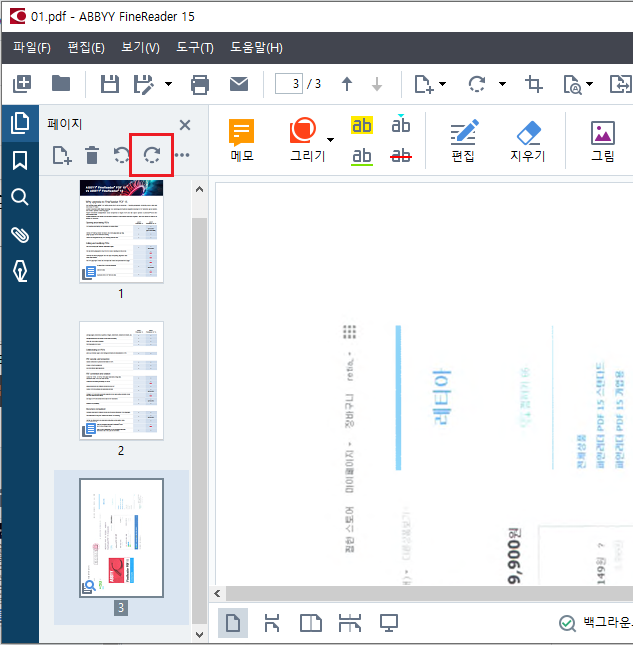Screen dimensions: 633x645
Task: Open more options ellipsis in pages panel
Action: pos(182,155)
